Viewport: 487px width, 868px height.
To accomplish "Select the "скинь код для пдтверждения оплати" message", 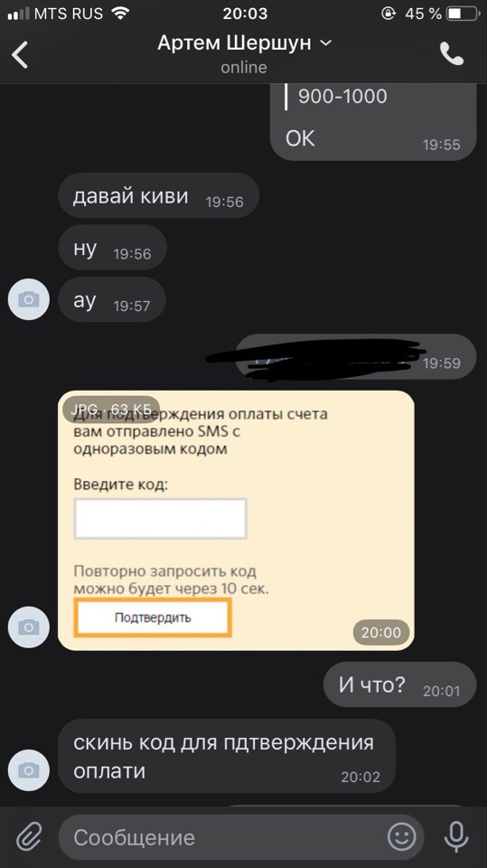I will click(x=227, y=756).
